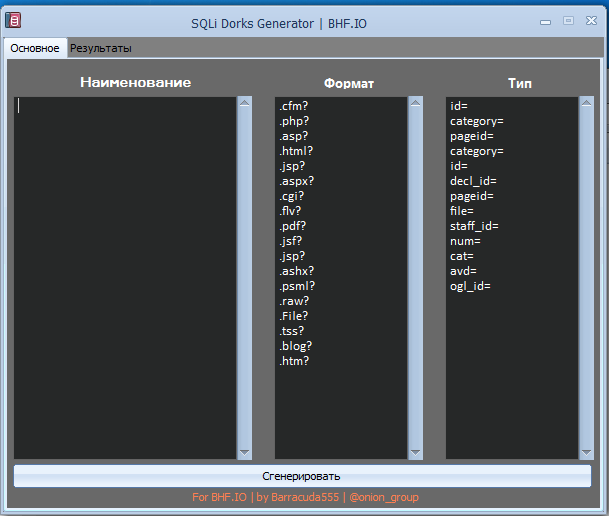The height and width of the screenshot is (522, 613).
Task: Click the decl_id= line in Тип
Action: click(473, 181)
